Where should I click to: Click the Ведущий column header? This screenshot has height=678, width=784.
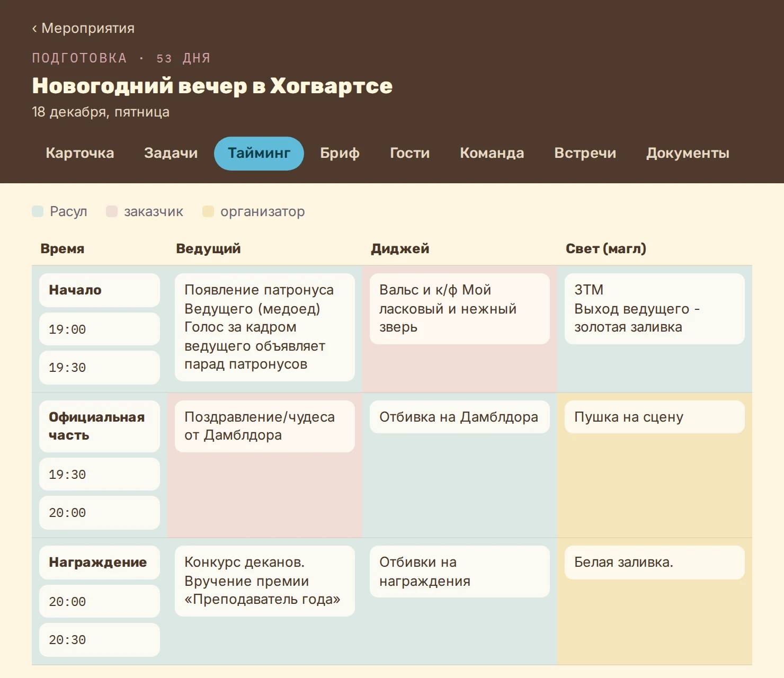[x=208, y=248]
